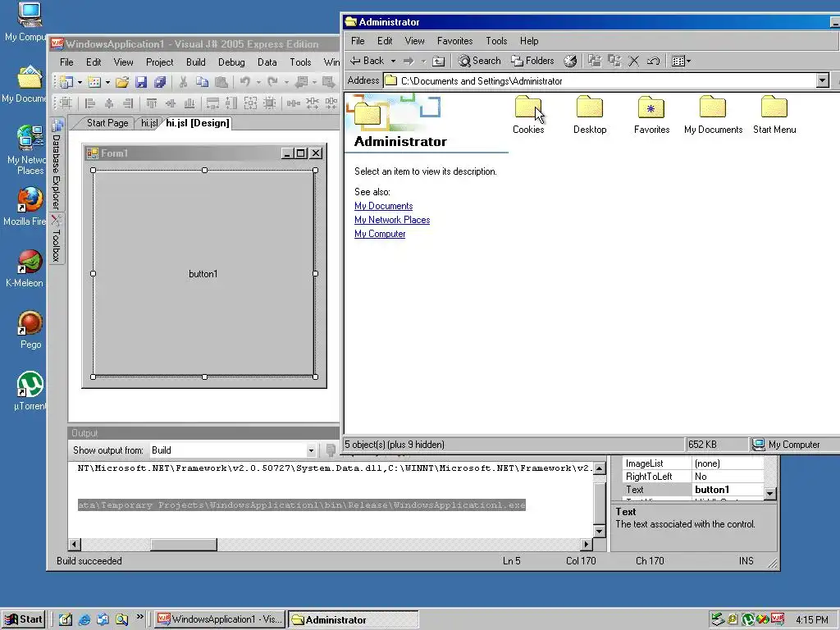Screen dimensions: 840x630
Task: Click the Text property value button1
Action: 727,490
